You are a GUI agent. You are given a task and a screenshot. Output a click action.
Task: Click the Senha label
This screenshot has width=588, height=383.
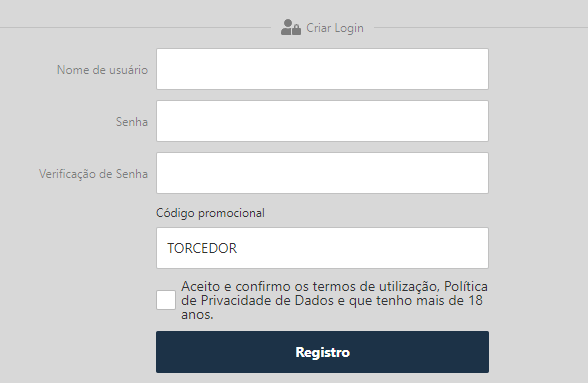coord(132,122)
